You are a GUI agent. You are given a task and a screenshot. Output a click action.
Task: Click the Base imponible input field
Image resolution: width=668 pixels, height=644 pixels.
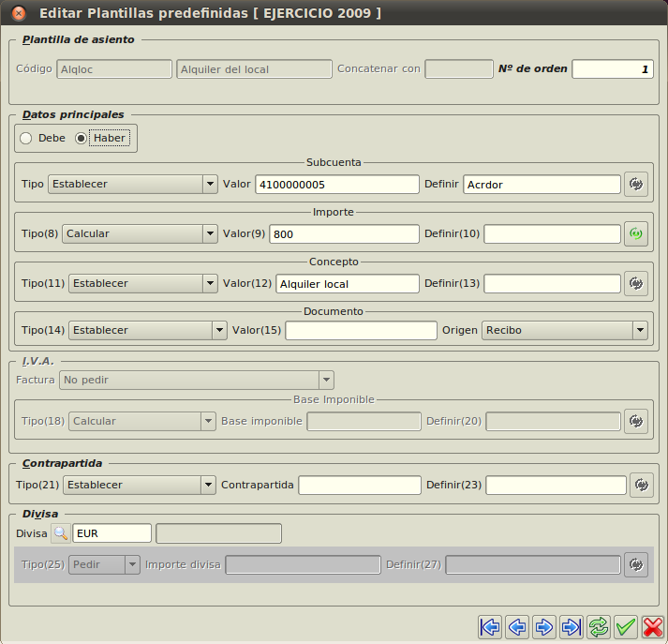click(x=364, y=421)
